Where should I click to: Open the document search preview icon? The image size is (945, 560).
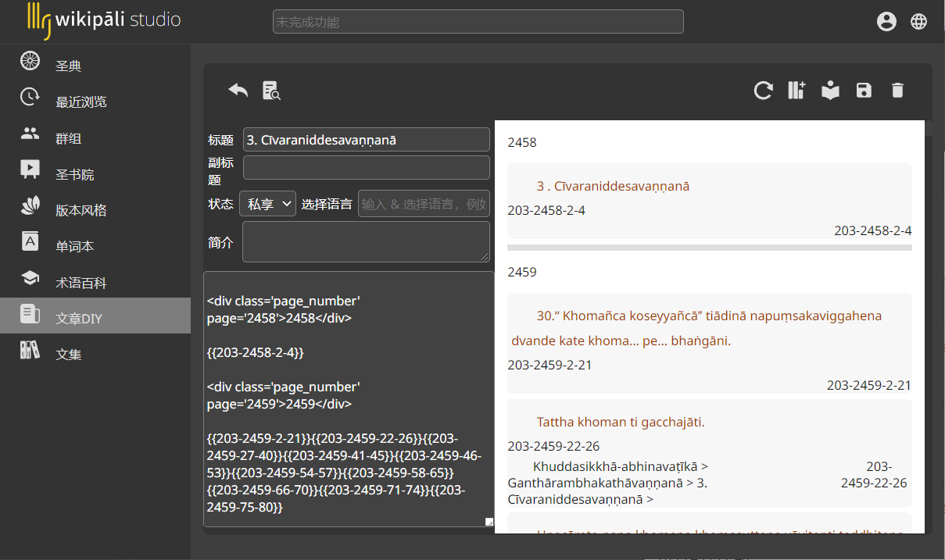271,91
